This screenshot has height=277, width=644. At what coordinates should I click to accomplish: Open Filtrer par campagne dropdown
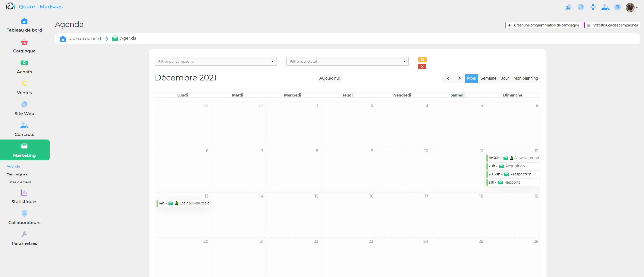click(x=216, y=61)
